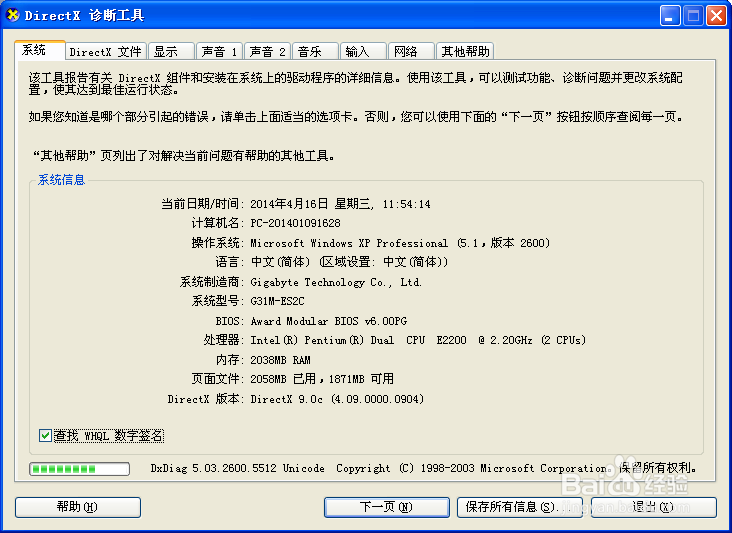Minimize the DirectX diagnostic window
Viewport: 732px width, 533px height.
[x=670, y=16]
